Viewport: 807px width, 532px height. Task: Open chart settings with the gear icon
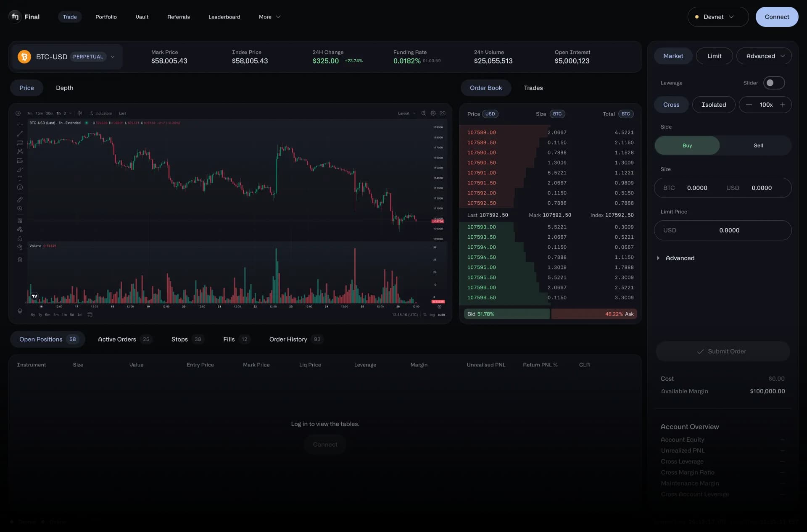433,113
